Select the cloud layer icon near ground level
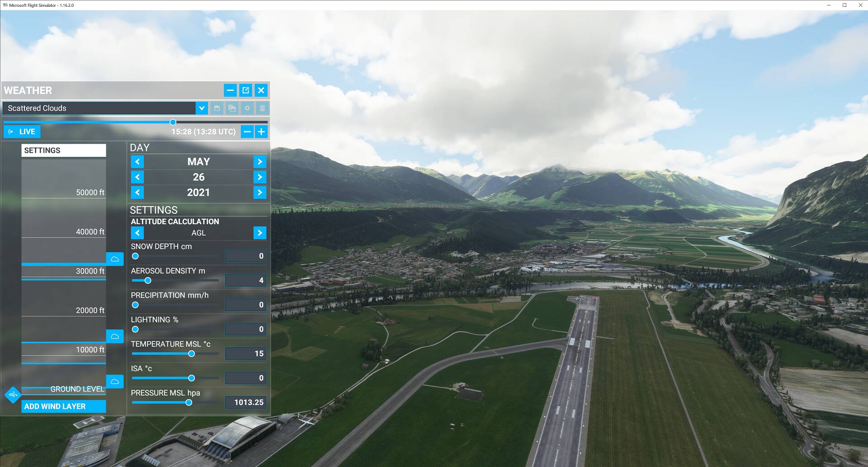868x467 pixels. 115,382
